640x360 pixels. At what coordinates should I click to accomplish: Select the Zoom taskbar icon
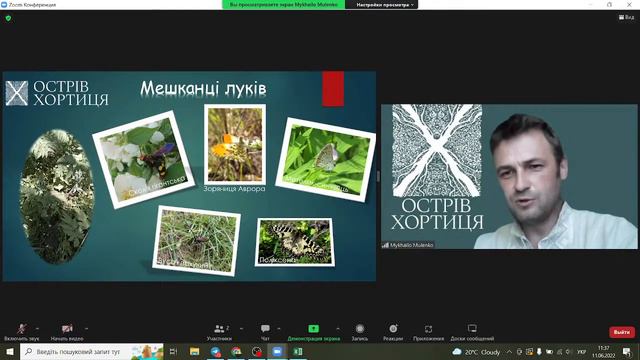pos(277,351)
